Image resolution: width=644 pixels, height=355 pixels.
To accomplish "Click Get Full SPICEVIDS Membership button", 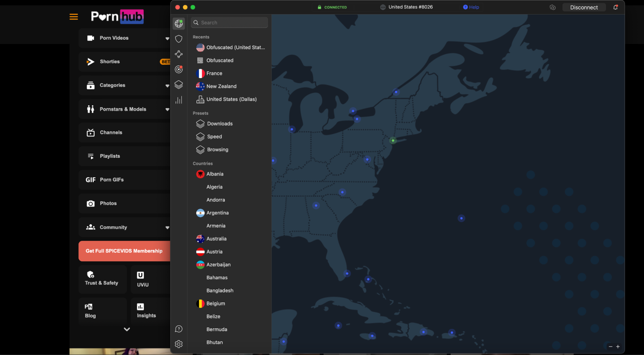I will tap(124, 251).
